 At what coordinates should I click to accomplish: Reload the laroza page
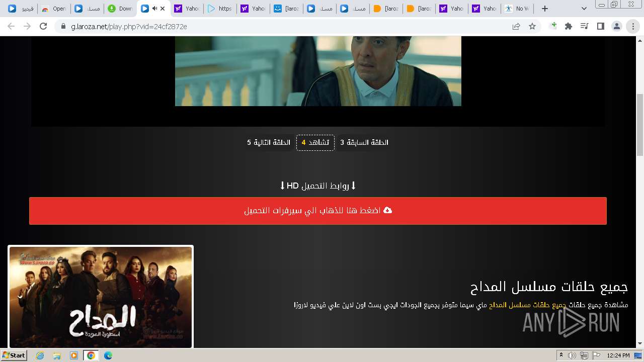point(43,26)
